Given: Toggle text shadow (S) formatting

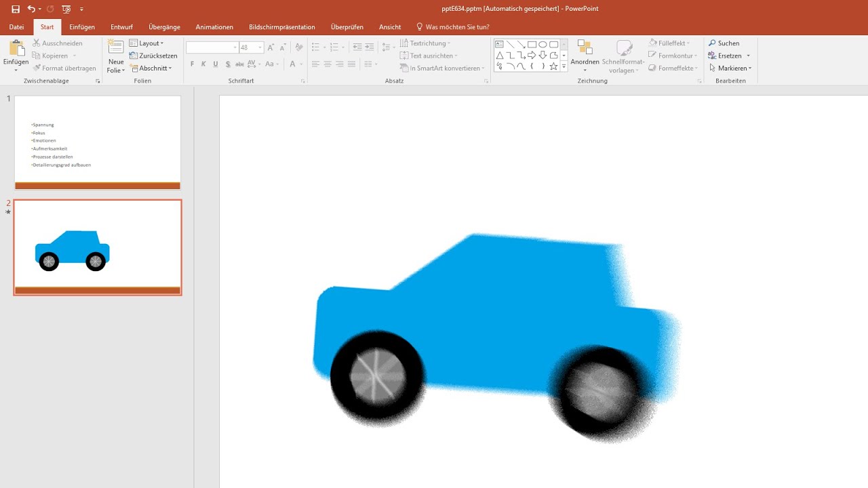Looking at the screenshot, I should point(228,64).
